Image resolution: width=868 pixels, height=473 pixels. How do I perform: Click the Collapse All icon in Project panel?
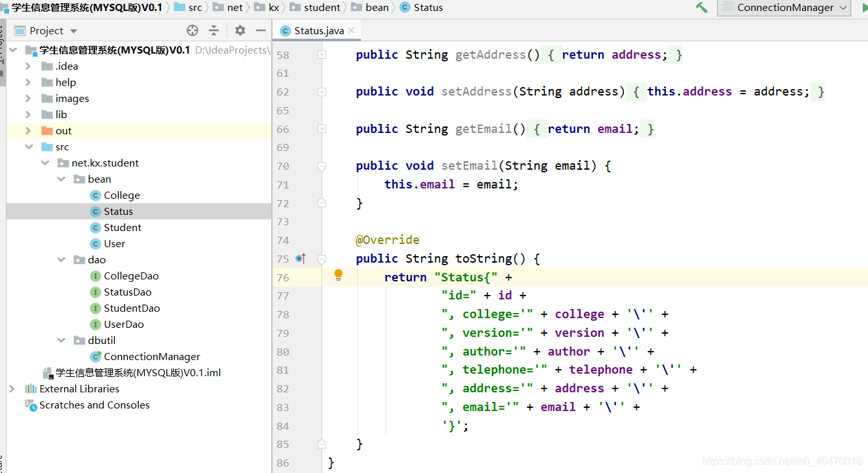pos(214,30)
